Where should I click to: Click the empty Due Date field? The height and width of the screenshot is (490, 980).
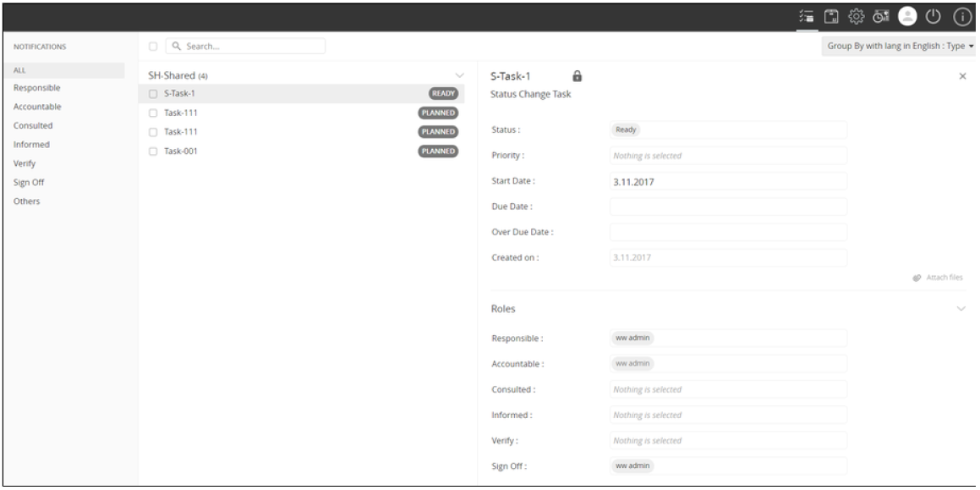click(x=728, y=206)
